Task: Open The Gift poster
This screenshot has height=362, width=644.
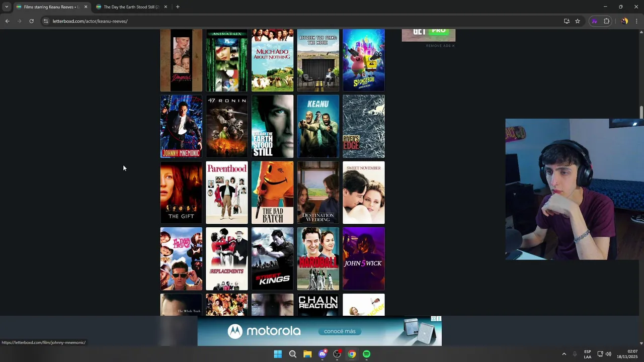Action: [x=181, y=193]
